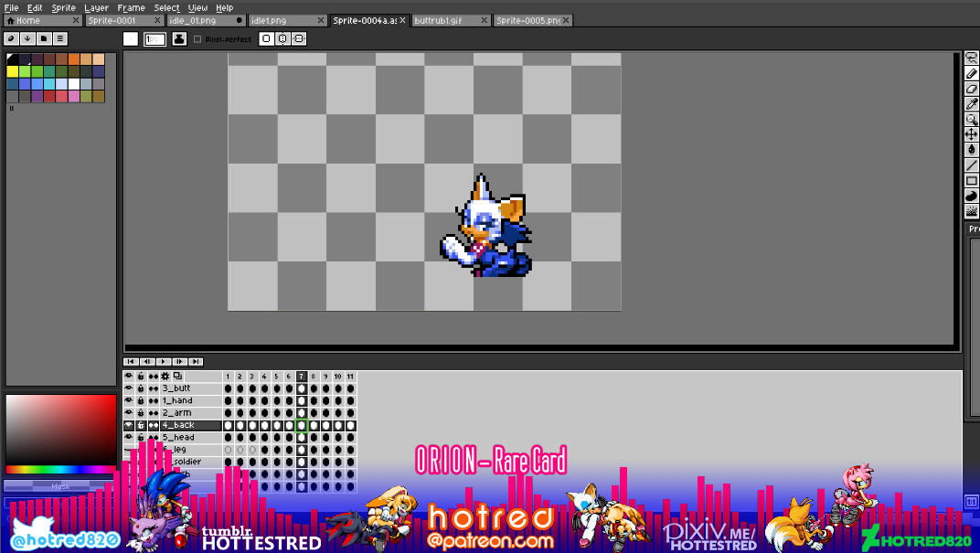Toggle lock for all layers in timeline header
Image resolution: width=980 pixels, height=553 pixels.
coord(141,377)
